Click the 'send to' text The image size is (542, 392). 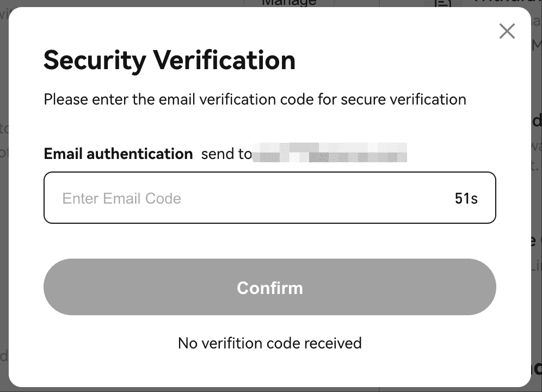[x=226, y=154]
